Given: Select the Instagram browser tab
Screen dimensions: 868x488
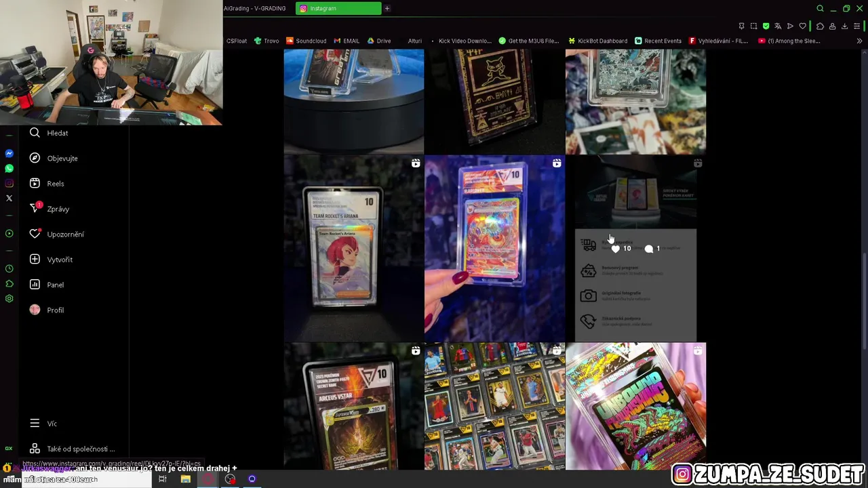Looking at the screenshot, I should [338, 8].
